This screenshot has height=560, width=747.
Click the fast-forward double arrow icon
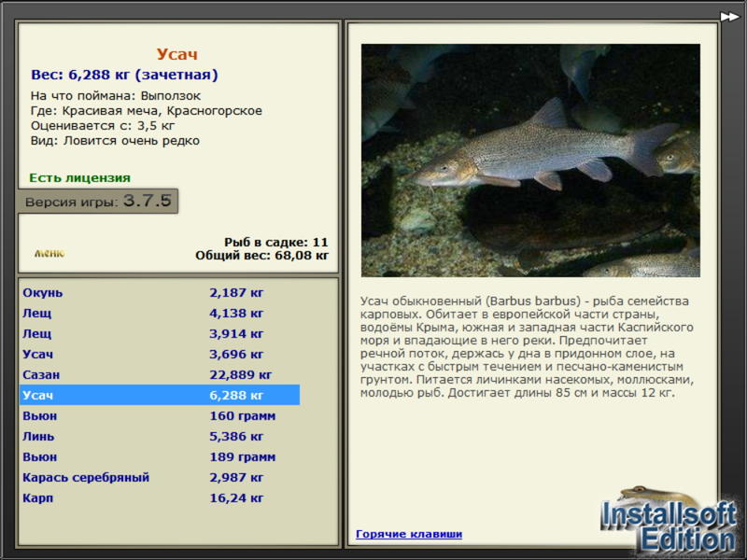[x=729, y=17]
